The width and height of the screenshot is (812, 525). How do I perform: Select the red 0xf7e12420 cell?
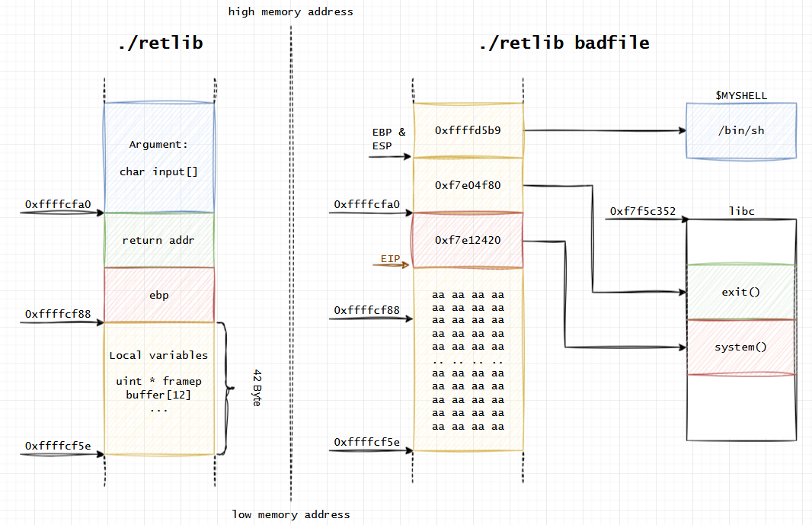pos(468,240)
